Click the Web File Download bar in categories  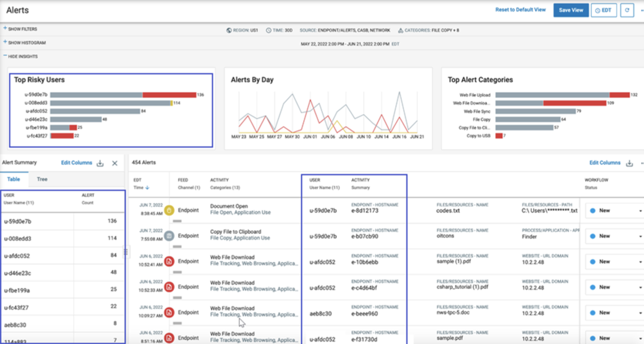click(551, 103)
